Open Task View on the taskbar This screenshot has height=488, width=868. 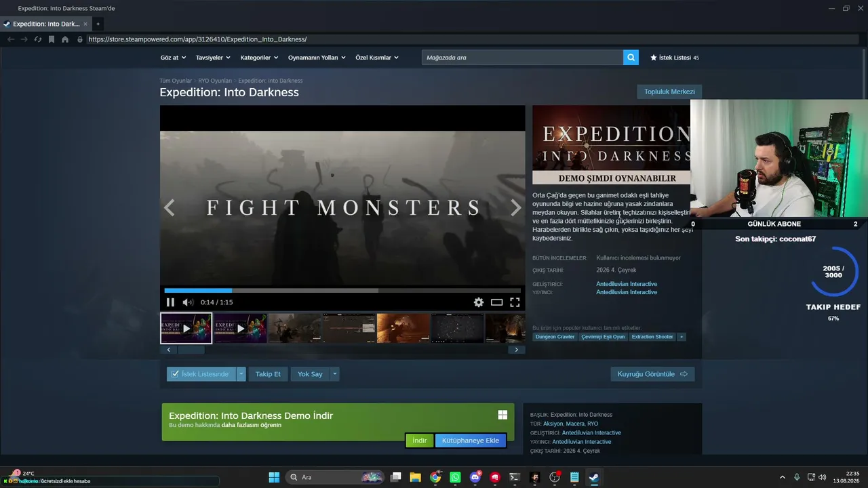(396, 477)
